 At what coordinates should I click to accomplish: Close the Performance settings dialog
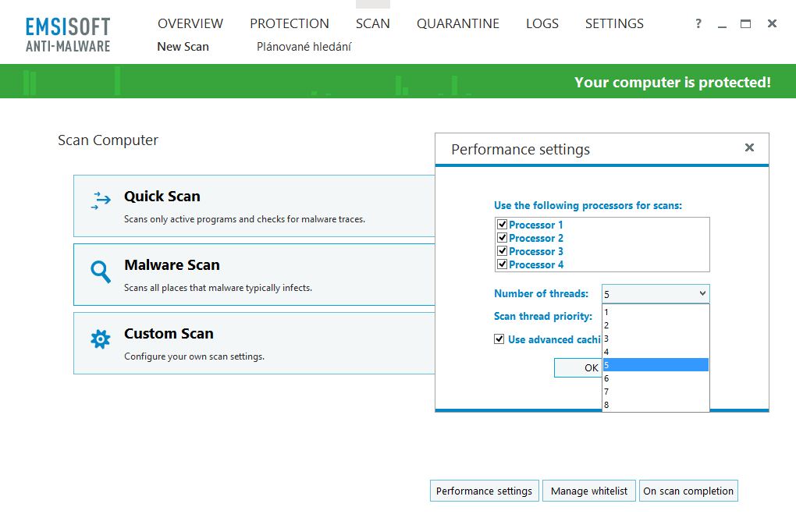(x=749, y=147)
